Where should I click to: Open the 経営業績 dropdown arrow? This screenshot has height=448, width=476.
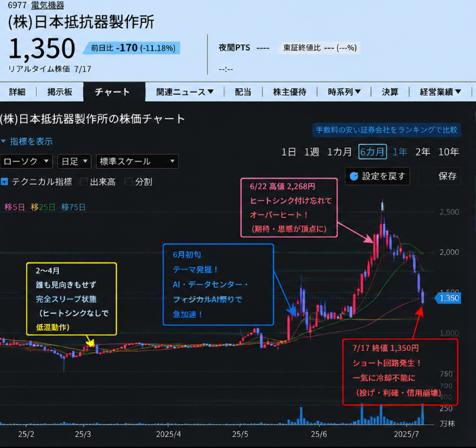point(459,92)
